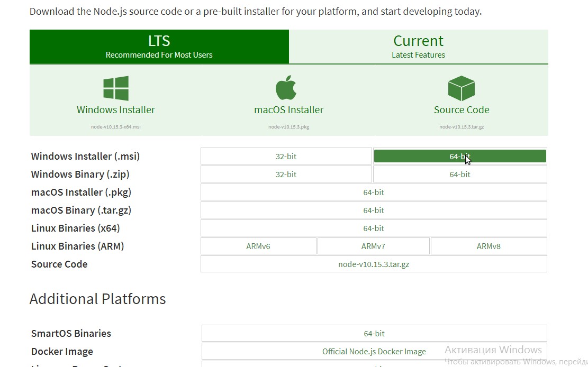Download the ARMv8 Linux binary
This screenshot has height=367, width=588.
(x=489, y=246)
